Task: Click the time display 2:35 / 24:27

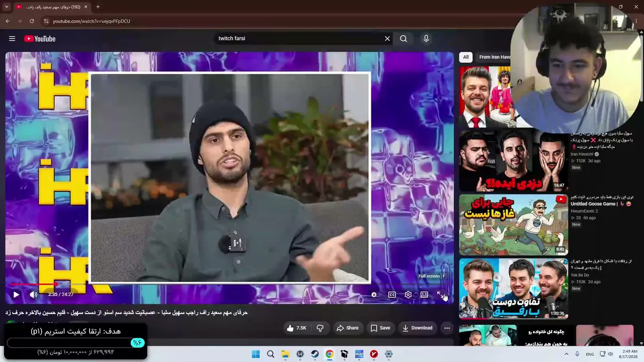Action: click(x=61, y=295)
